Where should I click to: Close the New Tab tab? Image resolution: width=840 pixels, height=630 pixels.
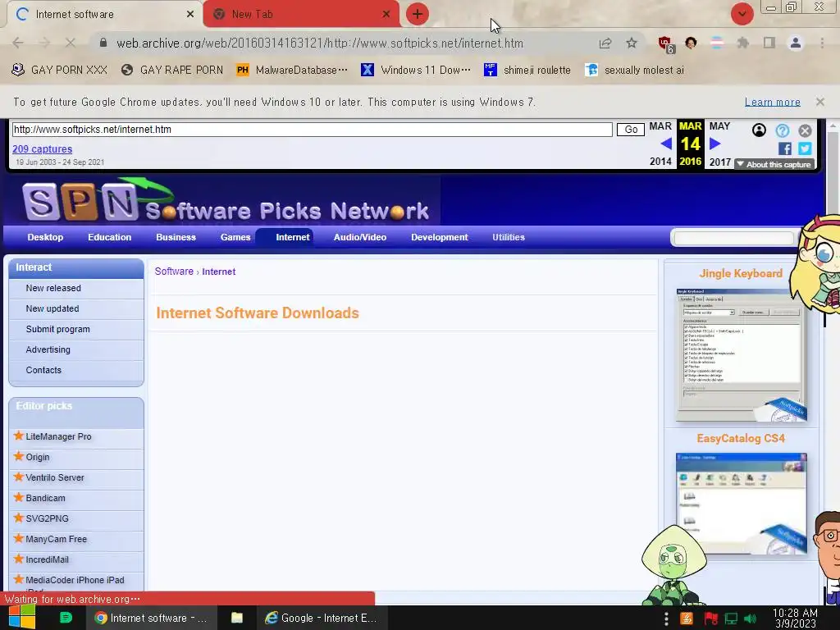[x=386, y=15]
